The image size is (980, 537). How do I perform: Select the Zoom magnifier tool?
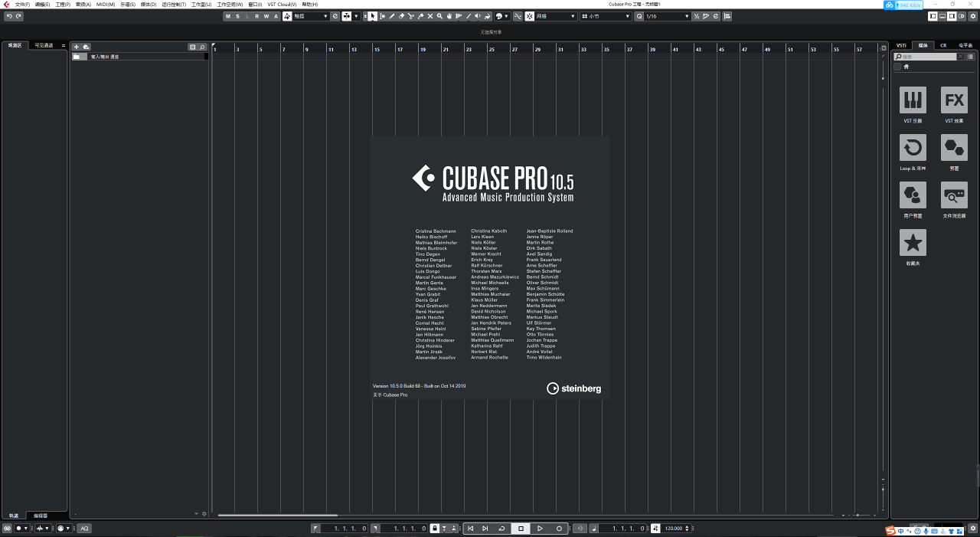[439, 16]
